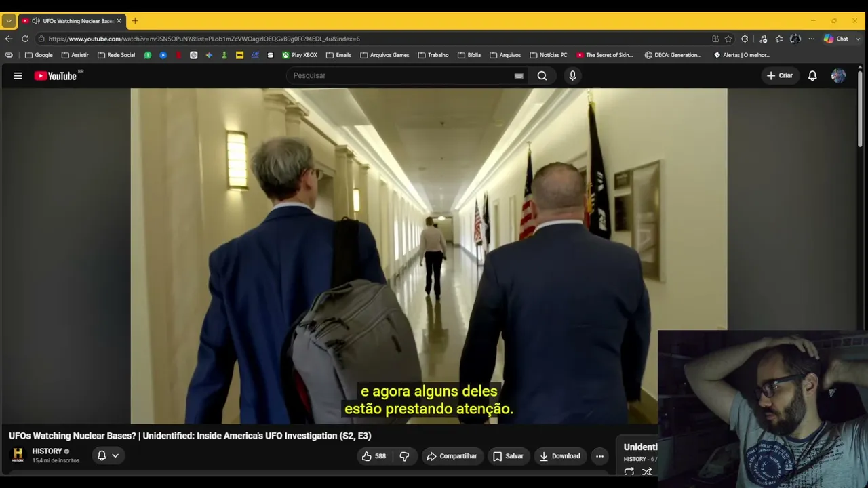Go back with browser back arrow
Screen dimensions: 868x488
coord(9,39)
